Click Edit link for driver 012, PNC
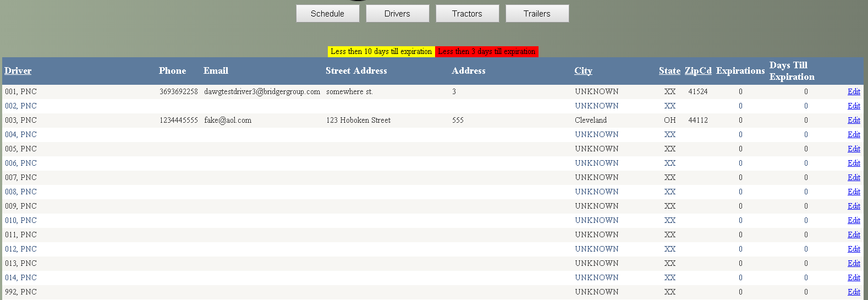Image resolution: width=868 pixels, height=300 pixels. pyautogui.click(x=854, y=249)
